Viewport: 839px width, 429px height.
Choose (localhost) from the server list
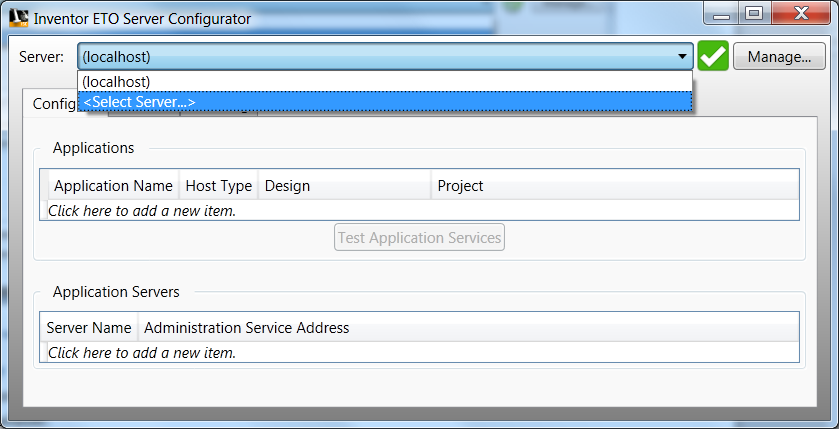(385, 81)
